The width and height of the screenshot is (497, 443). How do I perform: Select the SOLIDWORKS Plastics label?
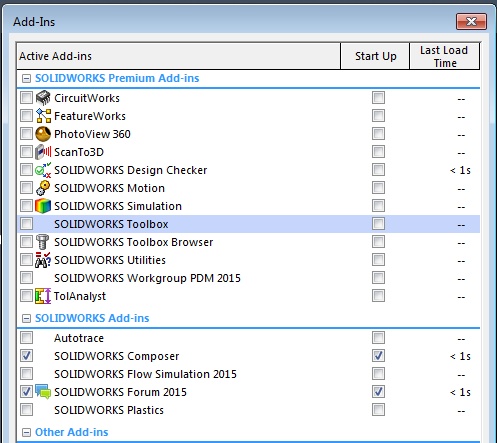(x=109, y=410)
